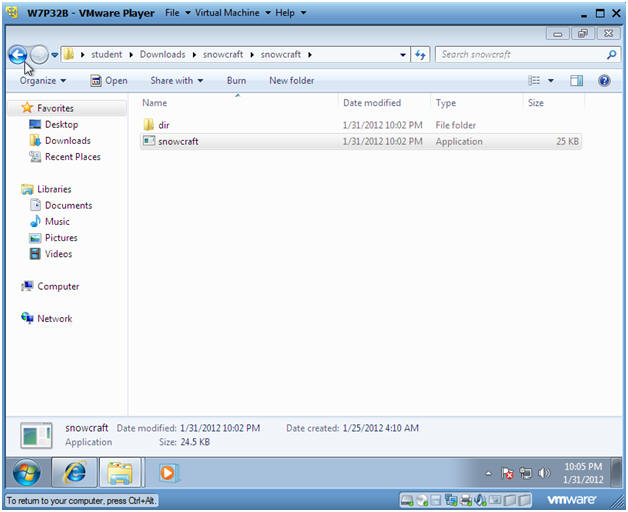
Task: Open the Share with dropdown
Action: [177, 81]
